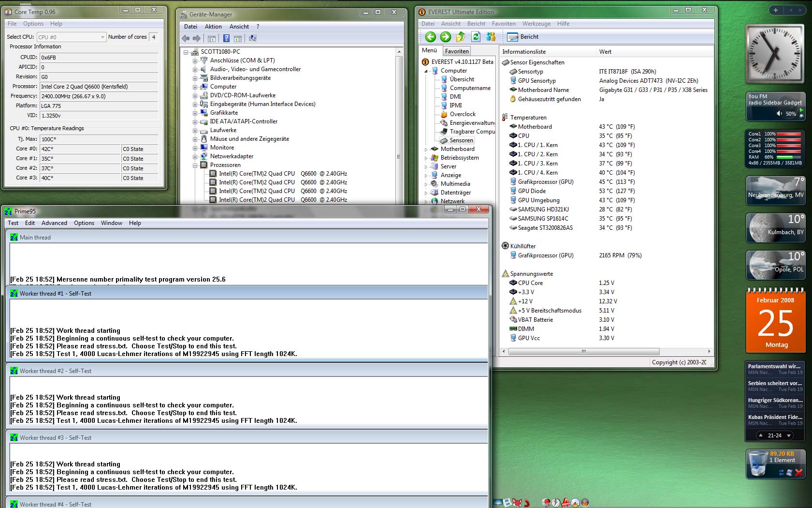The image size is (812, 508).
Task: Go back using EVEREST green left arrow
Action: click(430, 37)
